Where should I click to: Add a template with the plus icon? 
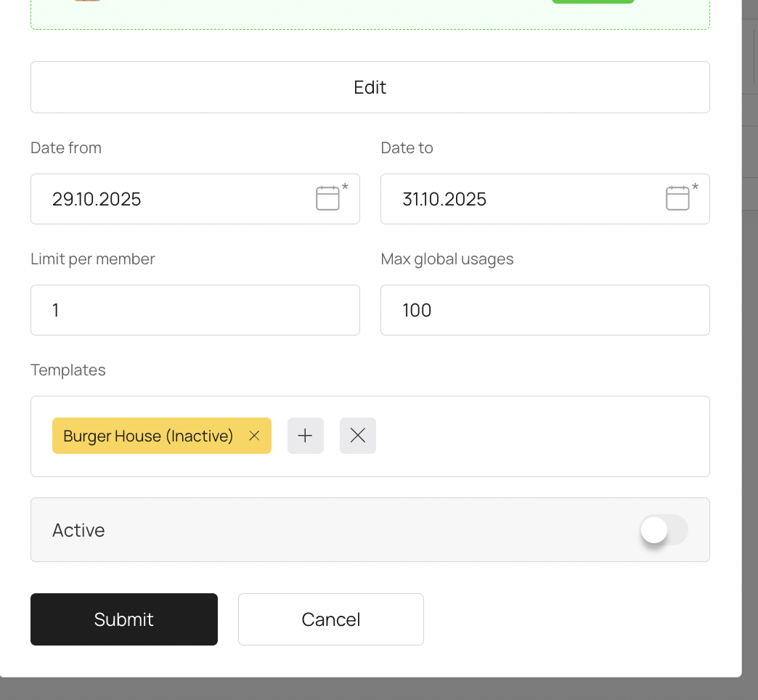[306, 436]
